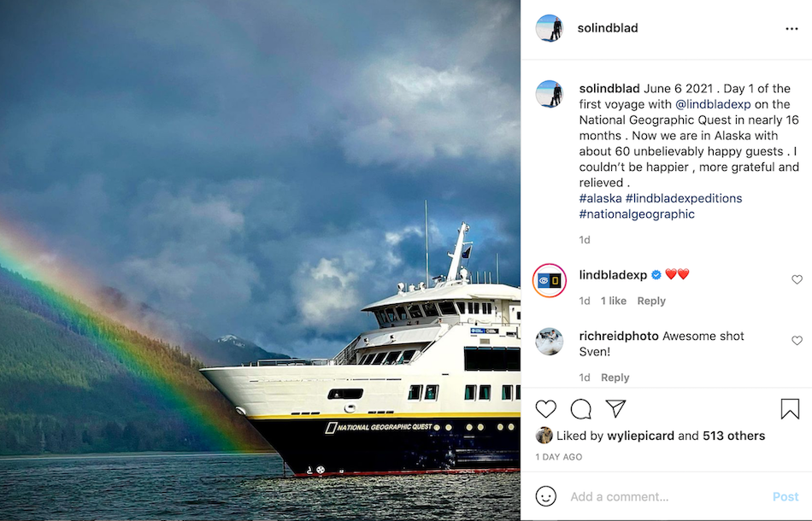812x521 pixels.
Task: Click the wyliepicard liker avatar
Action: pos(544,436)
